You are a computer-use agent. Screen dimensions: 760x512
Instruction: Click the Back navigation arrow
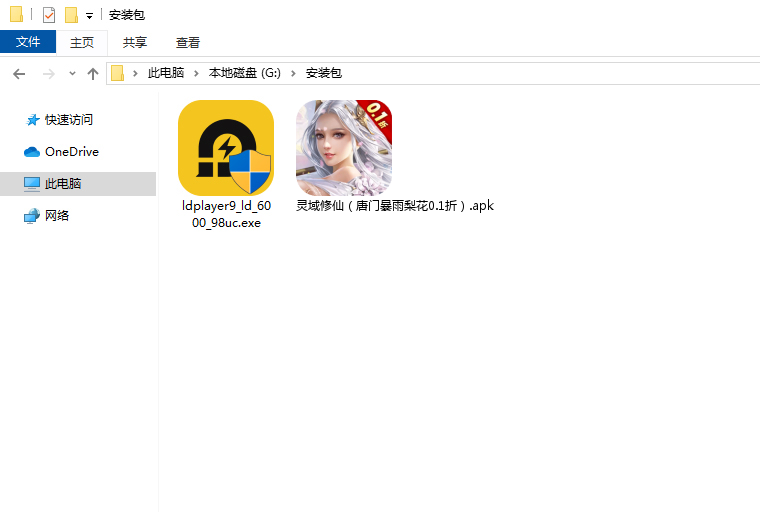[x=19, y=74]
